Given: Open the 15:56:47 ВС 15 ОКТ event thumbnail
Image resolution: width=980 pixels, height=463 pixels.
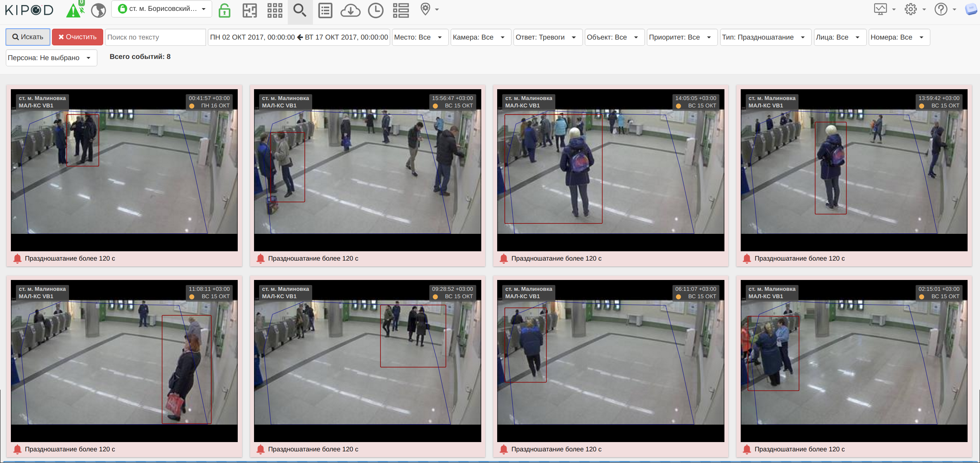Looking at the screenshot, I should click(x=368, y=170).
